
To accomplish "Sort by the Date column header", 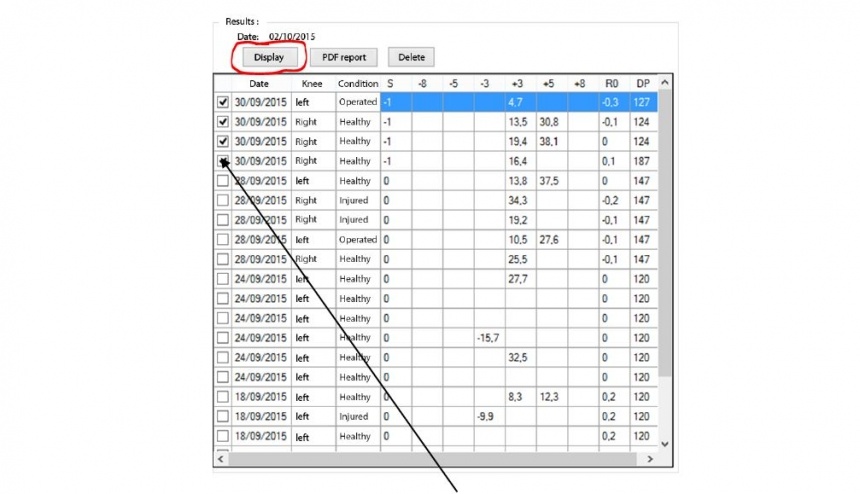I will [259, 83].
